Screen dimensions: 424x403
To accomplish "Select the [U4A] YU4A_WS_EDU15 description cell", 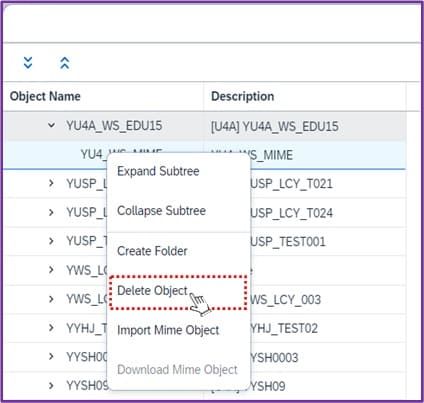I will pyautogui.click(x=275, y=126).
